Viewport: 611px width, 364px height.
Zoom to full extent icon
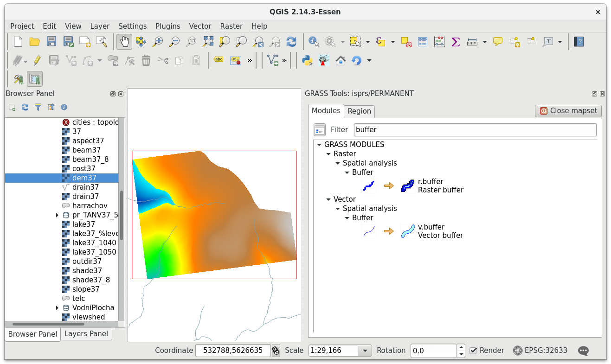click(x=208, y=42)
